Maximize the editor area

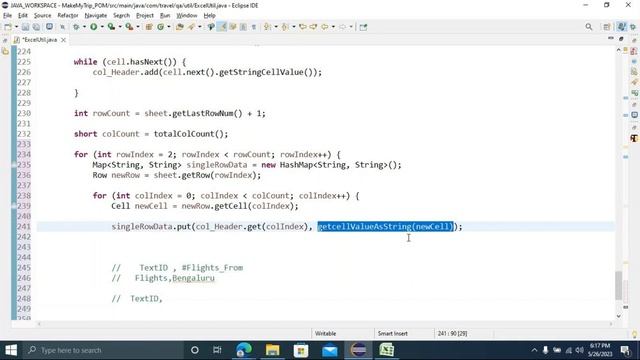tap(621, 38)
